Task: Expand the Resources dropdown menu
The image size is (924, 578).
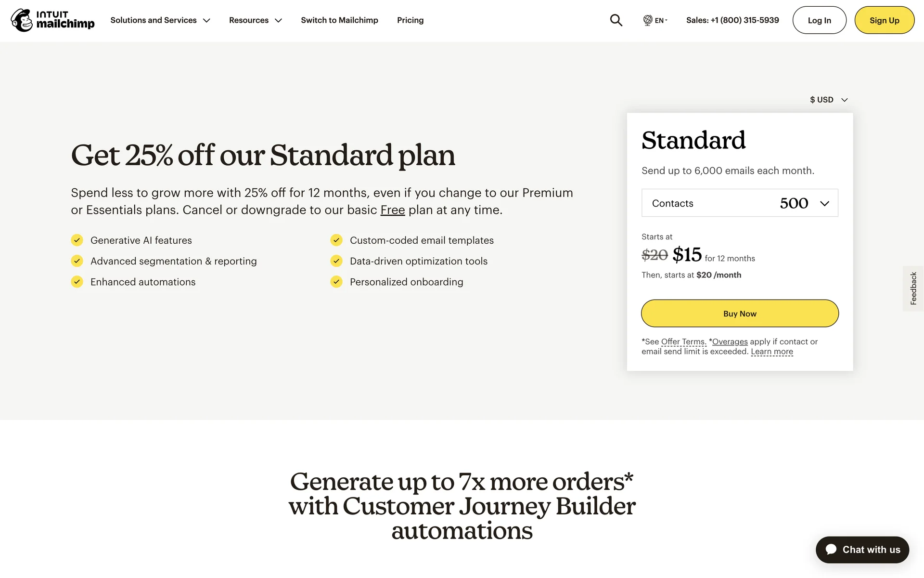Action: click(255, 20)
